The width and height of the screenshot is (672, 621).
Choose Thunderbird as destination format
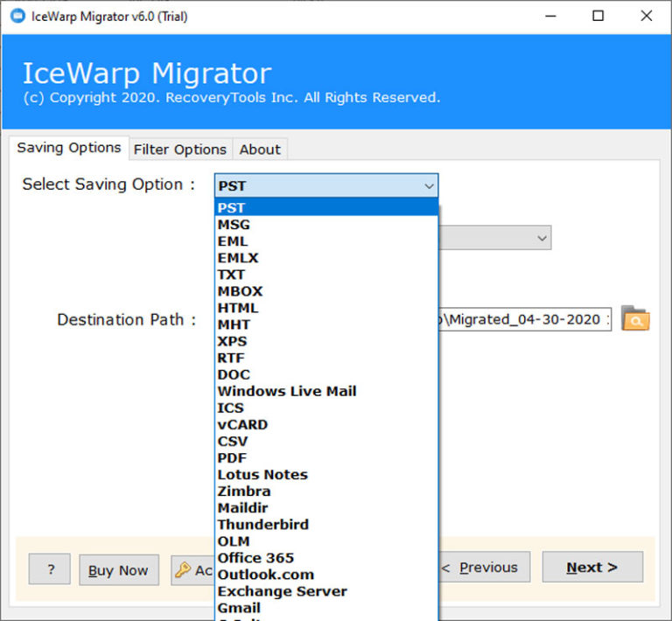pos(326,525)
